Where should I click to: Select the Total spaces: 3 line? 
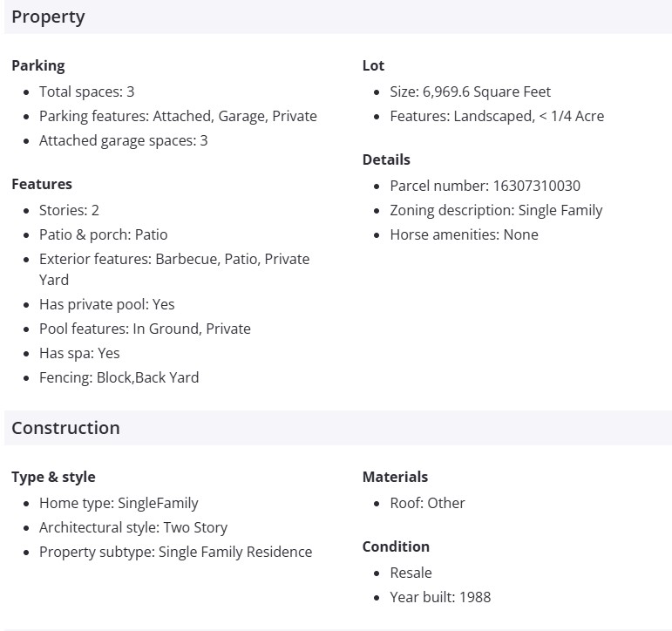(86, 92)
